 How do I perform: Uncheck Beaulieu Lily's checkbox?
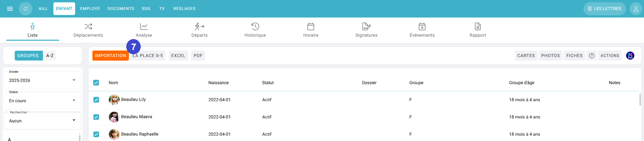[x=96, y=100]
